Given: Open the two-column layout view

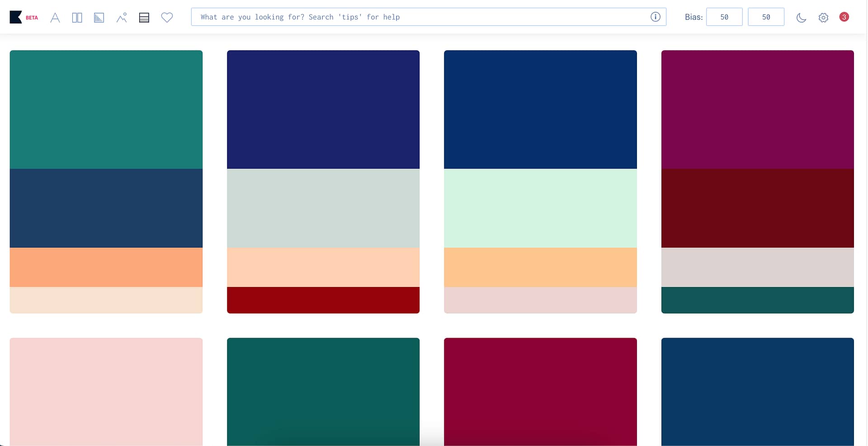Looking at the screenshot, I should coord(77,18).
